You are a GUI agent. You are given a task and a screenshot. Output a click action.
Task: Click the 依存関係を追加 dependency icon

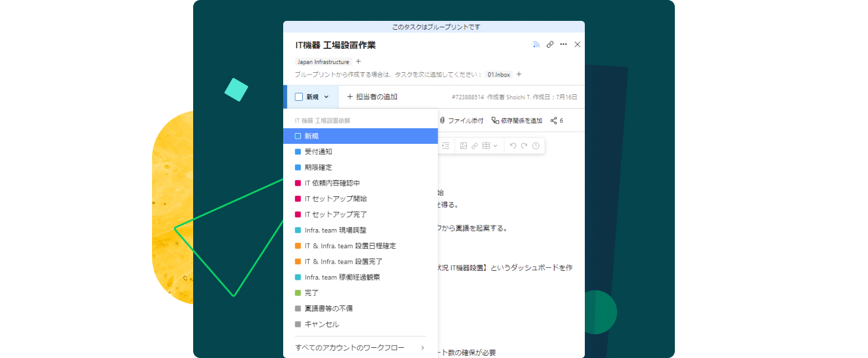pos(495,121)
